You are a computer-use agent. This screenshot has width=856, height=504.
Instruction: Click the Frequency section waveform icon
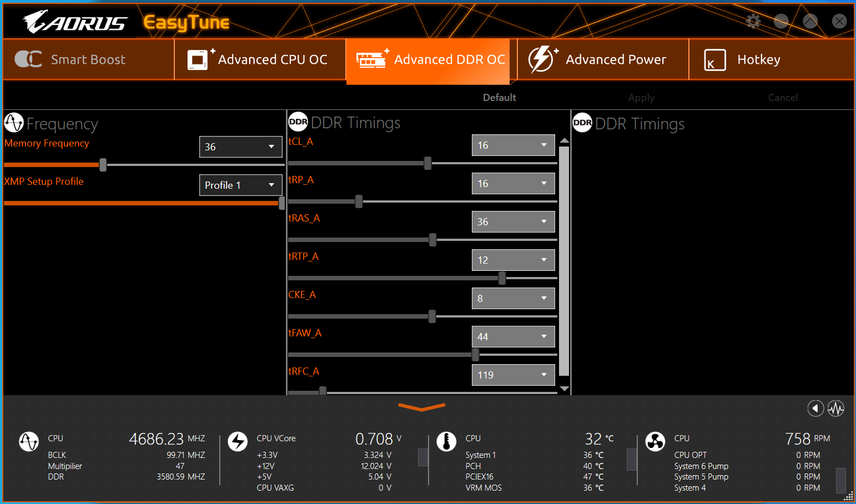tap(14, 123)
